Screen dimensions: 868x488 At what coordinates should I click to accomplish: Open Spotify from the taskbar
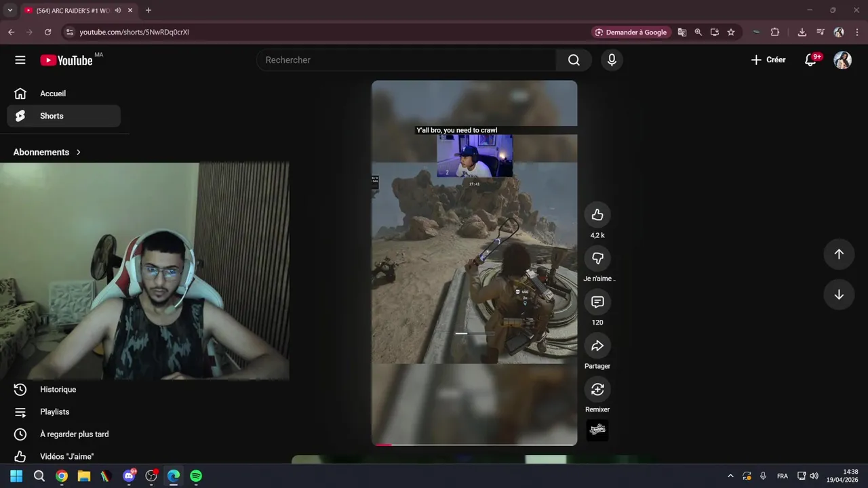tap(196, 476)
